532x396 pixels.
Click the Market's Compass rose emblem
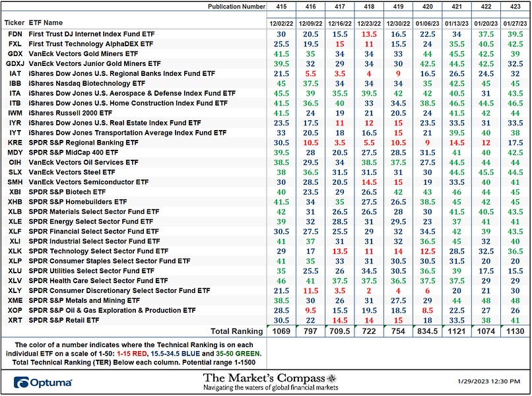coord(331,378)
